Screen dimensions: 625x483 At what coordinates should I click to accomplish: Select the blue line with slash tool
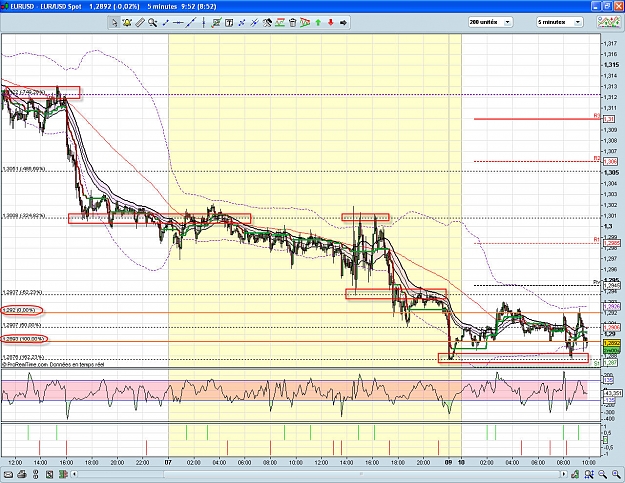coord(254,23)
